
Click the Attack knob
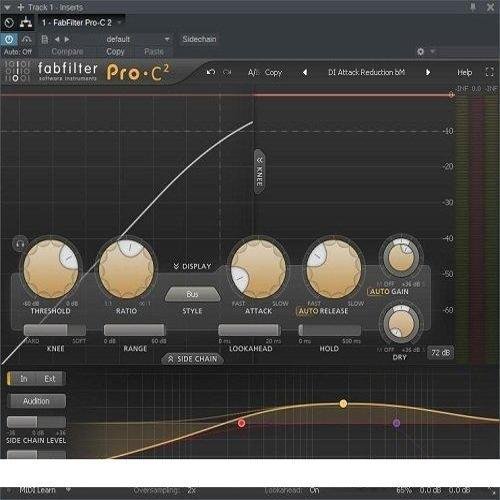tap(258, 269)
